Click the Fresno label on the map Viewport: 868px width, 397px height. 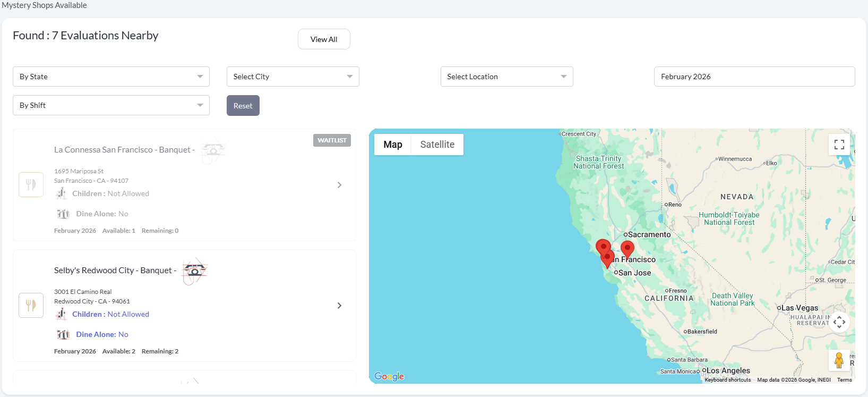point(678,291)
